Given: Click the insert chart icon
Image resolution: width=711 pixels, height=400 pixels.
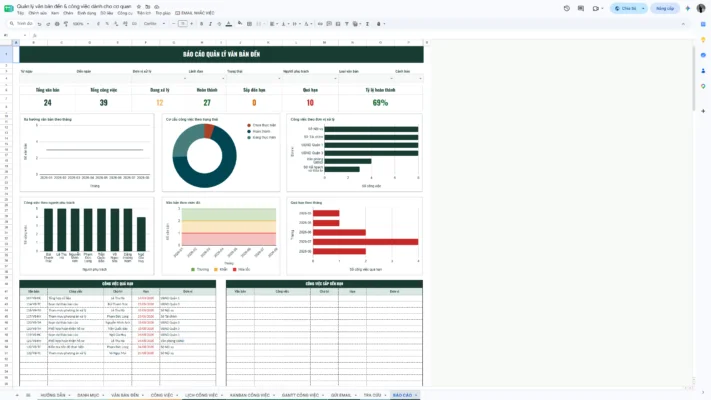Looking at the screenshot, I should point(338,24).
